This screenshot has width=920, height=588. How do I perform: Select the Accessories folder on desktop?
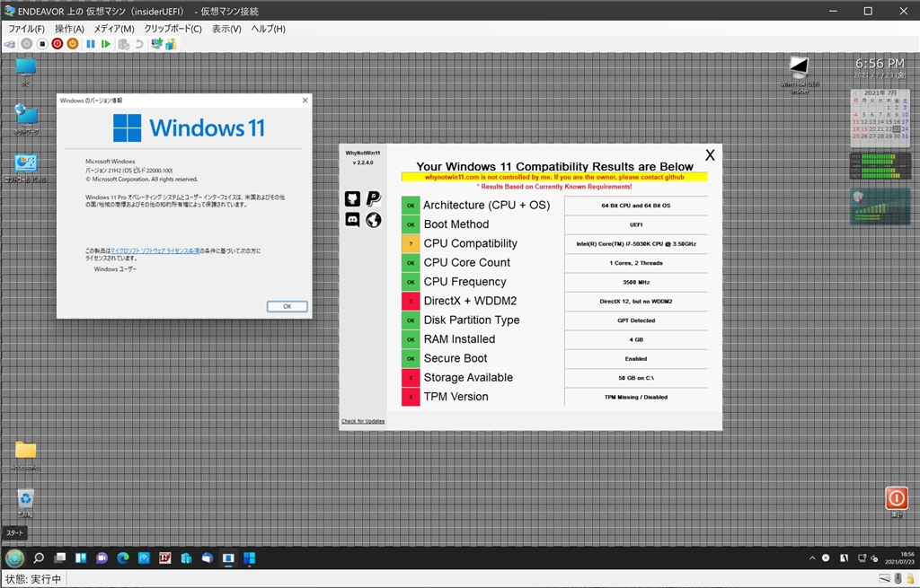point(25,455)
